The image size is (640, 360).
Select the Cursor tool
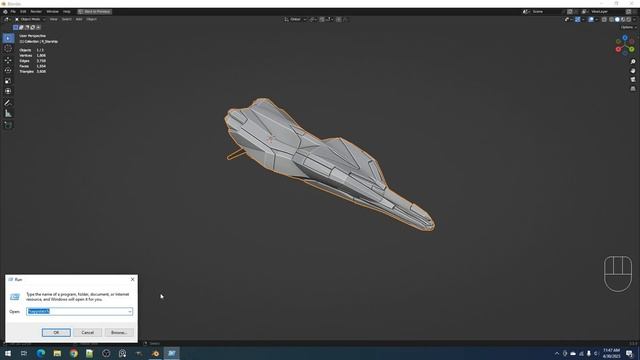tap(8, 49)
